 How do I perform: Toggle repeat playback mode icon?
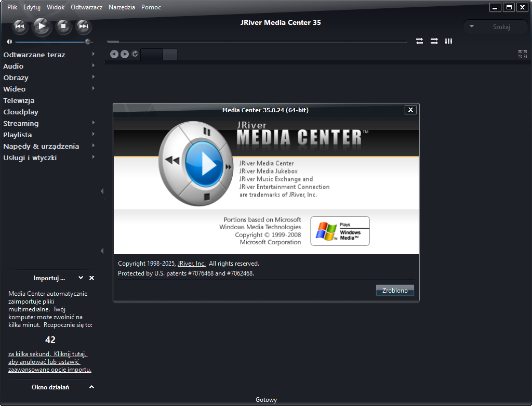[419, 41]
